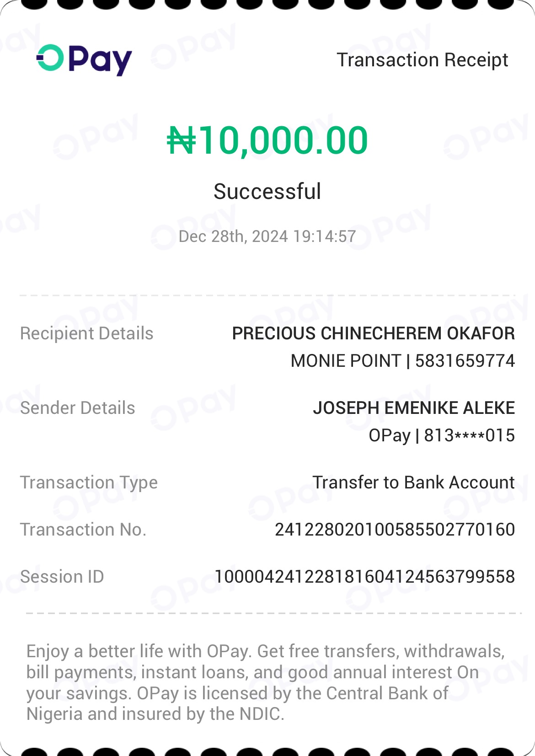Click the dashed divider above Recipient Details
Screen dimensions: 535x756
pos(267,295)
